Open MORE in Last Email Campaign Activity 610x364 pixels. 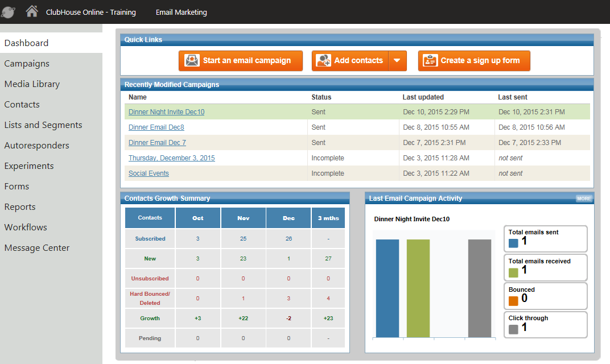[x=584, y=198]
